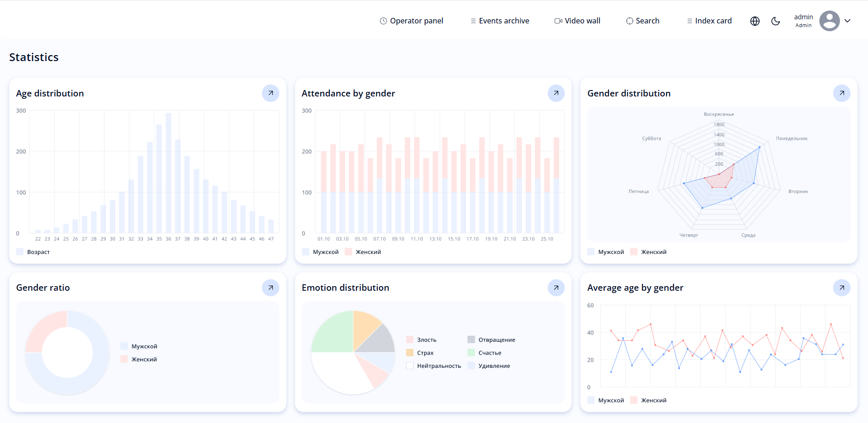
Task: Navigate to Index card
Action: click(x=709, y=21)
